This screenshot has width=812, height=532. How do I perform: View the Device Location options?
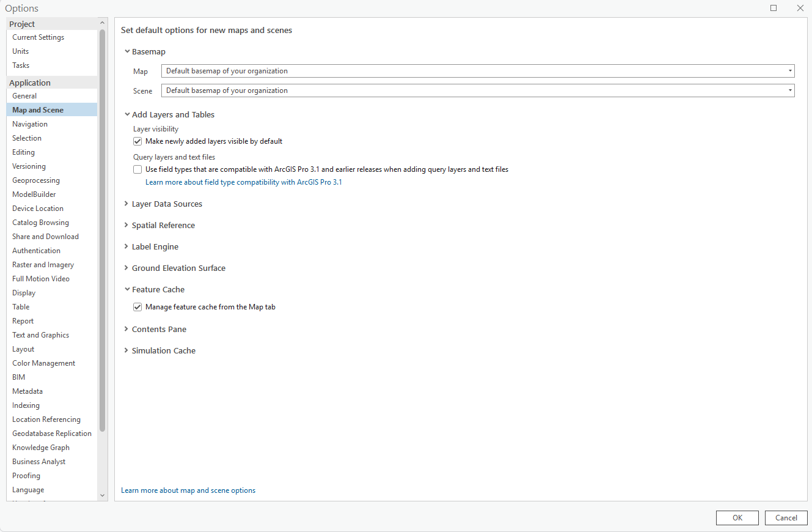coord(37,208)
